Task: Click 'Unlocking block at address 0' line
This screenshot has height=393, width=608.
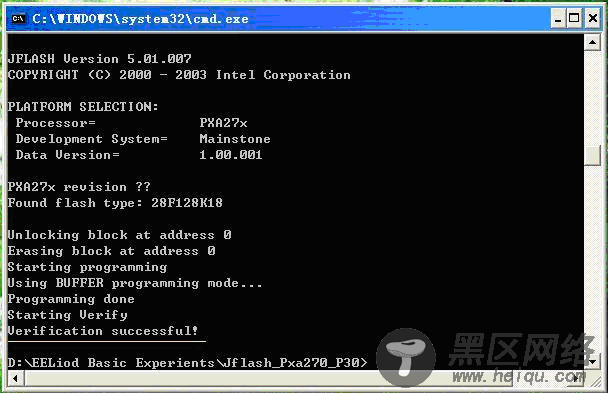Action: [119, 235]
